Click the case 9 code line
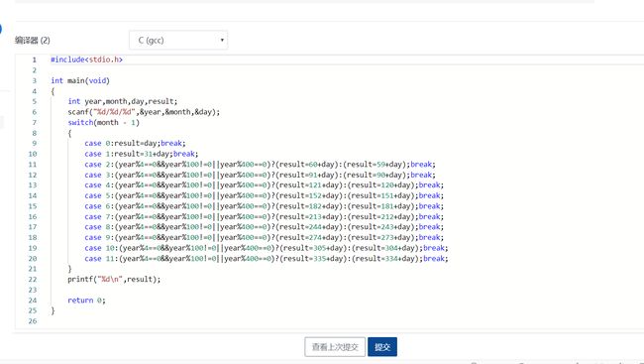The width and height of the screenshot is (644, 364). 265,237
